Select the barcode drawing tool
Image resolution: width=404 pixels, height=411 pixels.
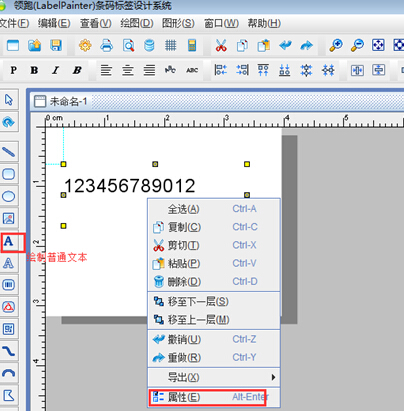[x=9, y=285]
